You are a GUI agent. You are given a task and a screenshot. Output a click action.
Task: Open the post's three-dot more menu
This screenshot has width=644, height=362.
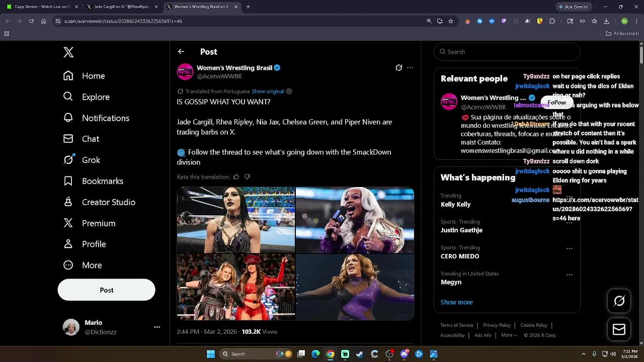(x=410, y=68)
